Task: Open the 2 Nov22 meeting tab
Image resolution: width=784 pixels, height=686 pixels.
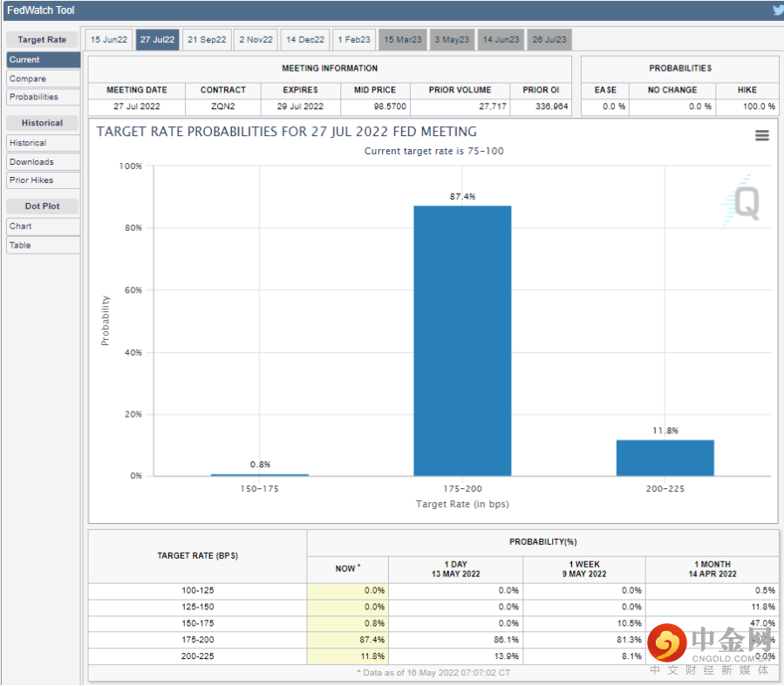Action: (x=256, y=40)
